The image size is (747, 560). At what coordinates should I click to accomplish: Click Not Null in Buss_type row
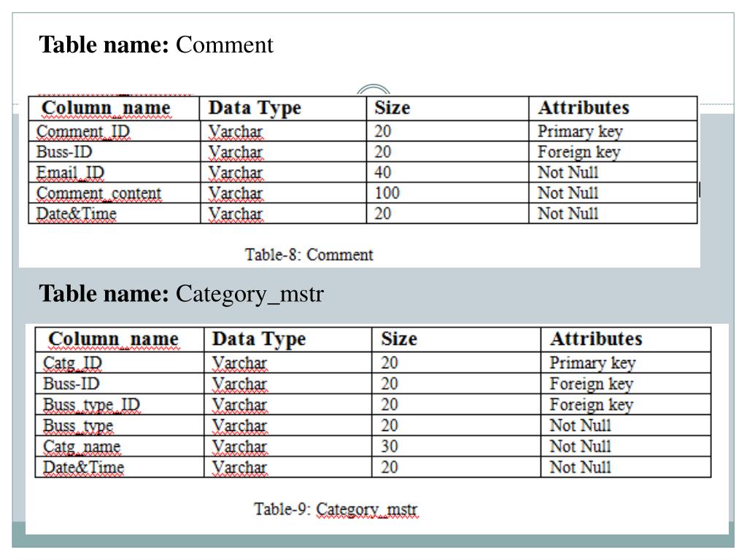pos(580,426)
